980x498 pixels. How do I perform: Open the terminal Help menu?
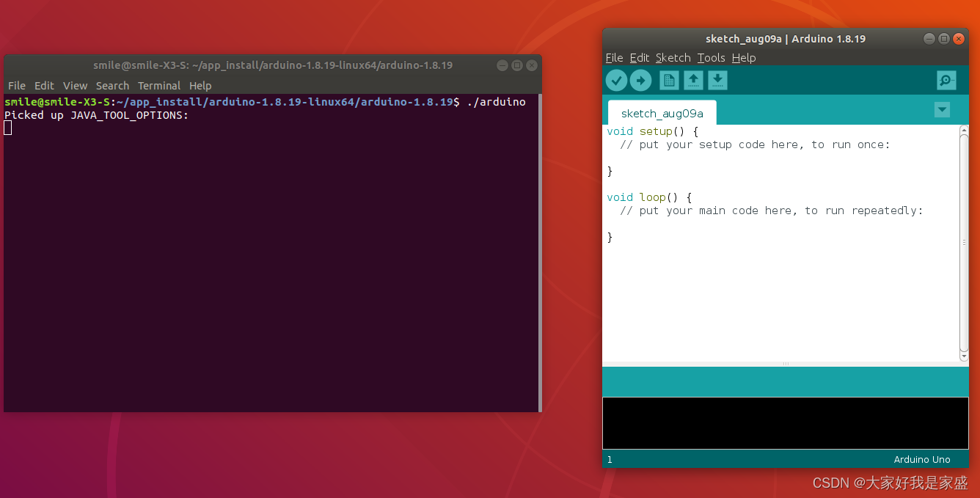pyautogui.click(x=200, y=86)
